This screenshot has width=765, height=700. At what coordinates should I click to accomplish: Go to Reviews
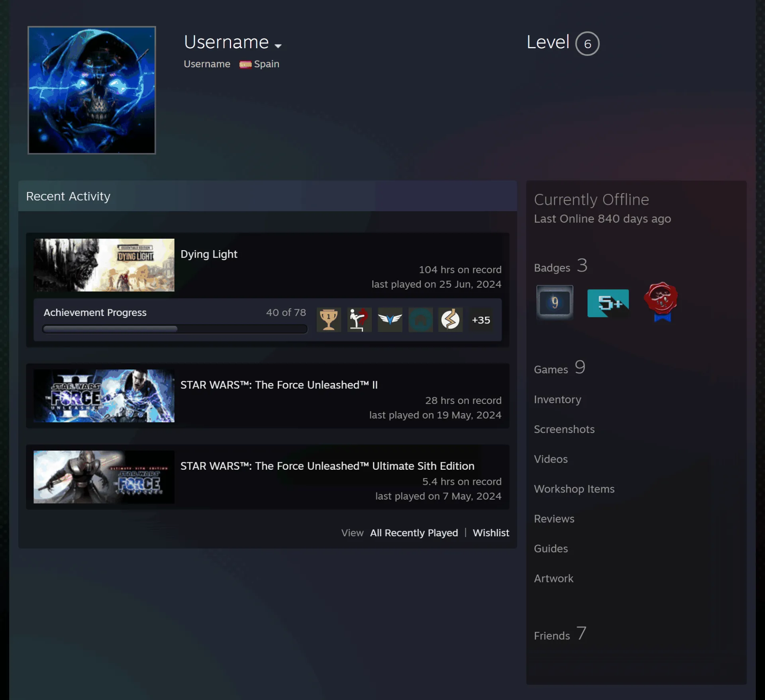coord(554,519)
